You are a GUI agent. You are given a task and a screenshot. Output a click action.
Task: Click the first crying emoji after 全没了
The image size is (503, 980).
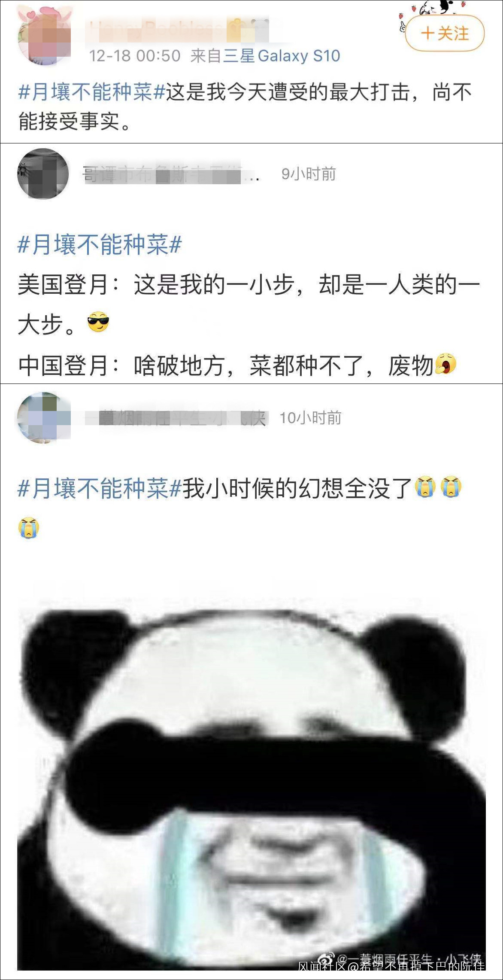point(425,487)
